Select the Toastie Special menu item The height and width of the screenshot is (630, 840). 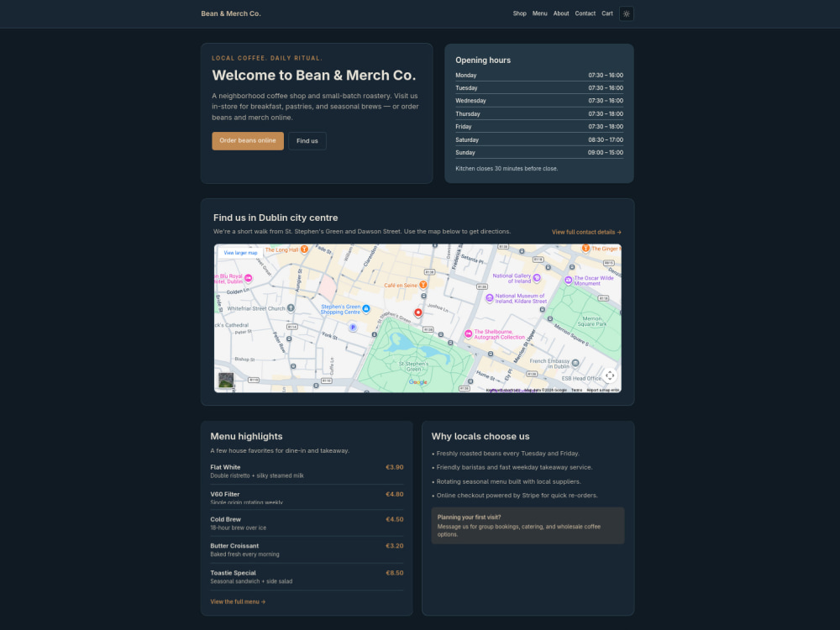[307, 577]
